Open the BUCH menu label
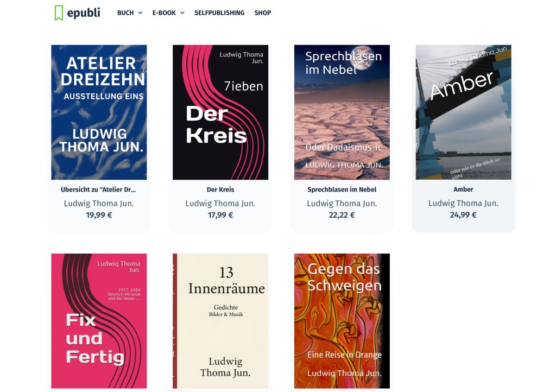Screen dimensions: 556x392 (x=125, y=13)
